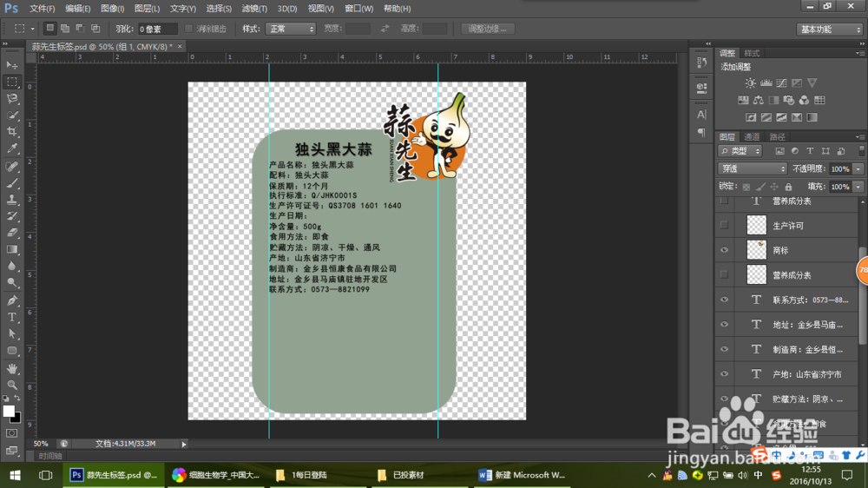Click the 羽化 feather input field
The height and width of the screenshot is (488, 868).
click(157, 29)
